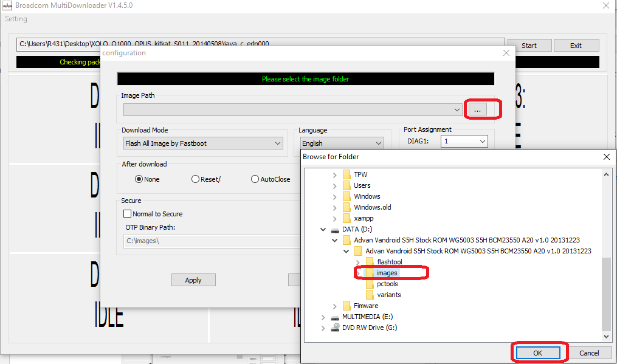This screenshot has height=364, width=617.
Task: Click the folder tree vertical scrollbar thumb
Action: tap(607, 294)
